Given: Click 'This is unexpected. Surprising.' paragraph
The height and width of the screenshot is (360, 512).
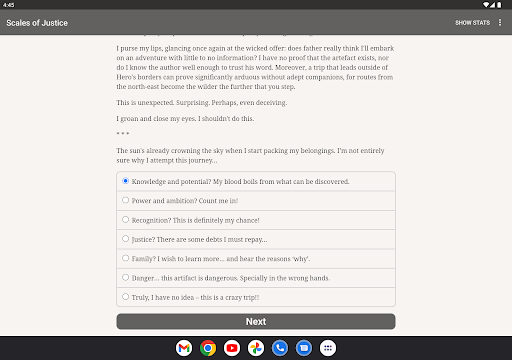Looking at the screenshot, I should point(202,103).
